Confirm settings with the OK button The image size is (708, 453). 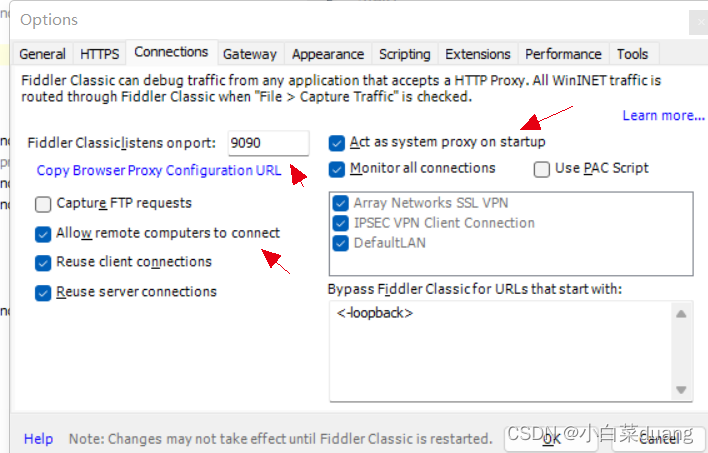551,439
